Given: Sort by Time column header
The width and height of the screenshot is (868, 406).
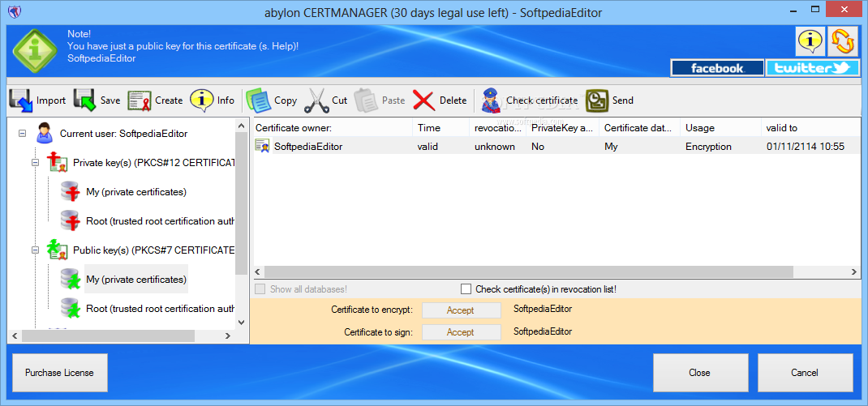Looking at the screenshot, I should pos(440,128).
